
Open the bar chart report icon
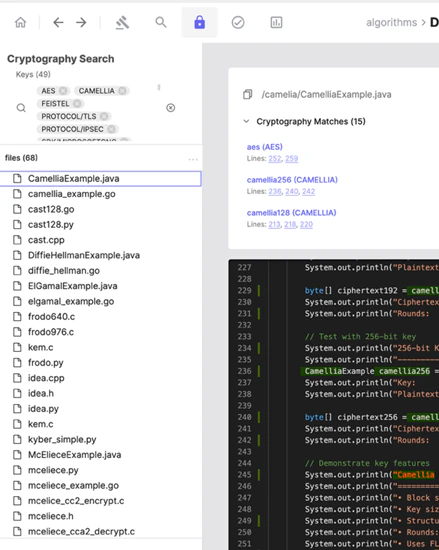[276, 22]
